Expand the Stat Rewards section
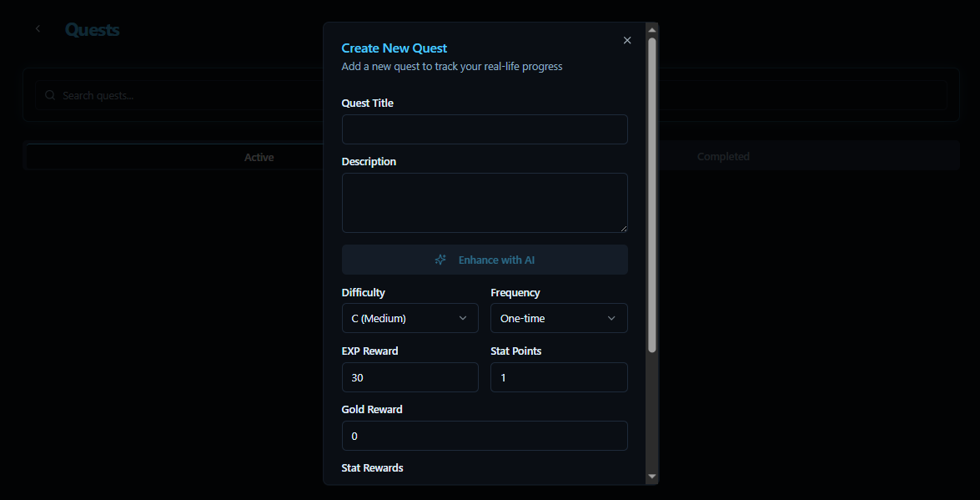 coord(372,467)
